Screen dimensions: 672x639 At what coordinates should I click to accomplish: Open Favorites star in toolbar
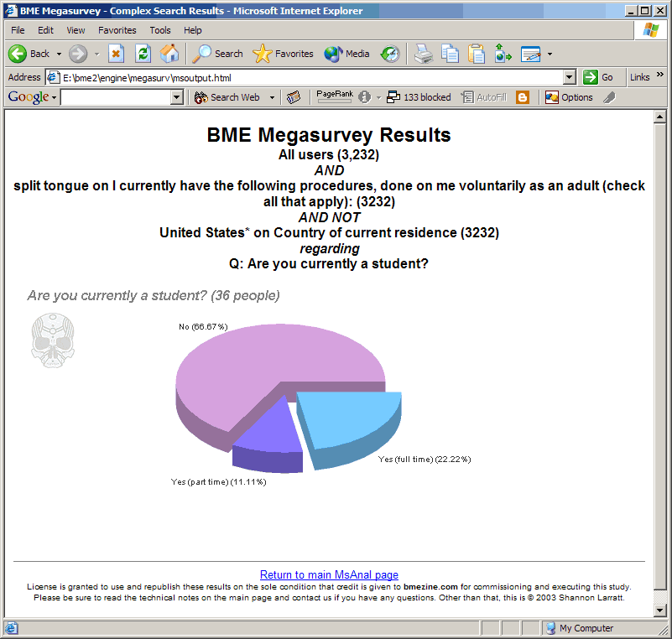pos(284,54)
